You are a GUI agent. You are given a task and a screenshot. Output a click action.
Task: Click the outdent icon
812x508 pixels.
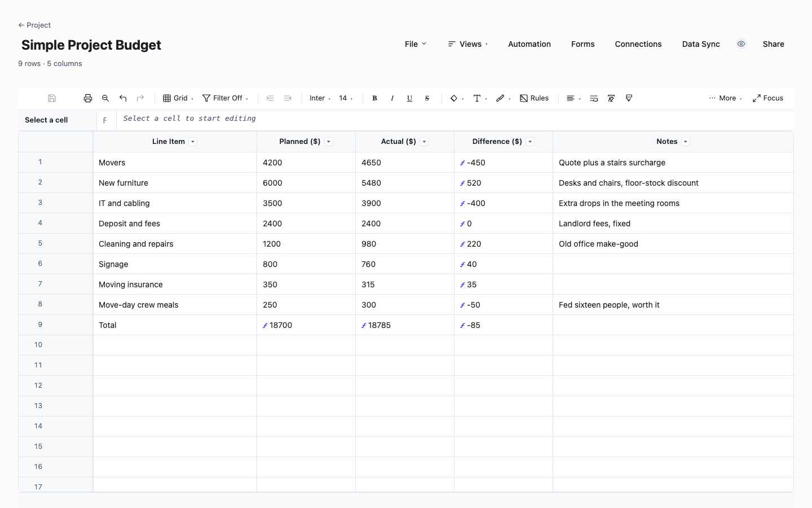pyautogui.click(x=288, y=98)
